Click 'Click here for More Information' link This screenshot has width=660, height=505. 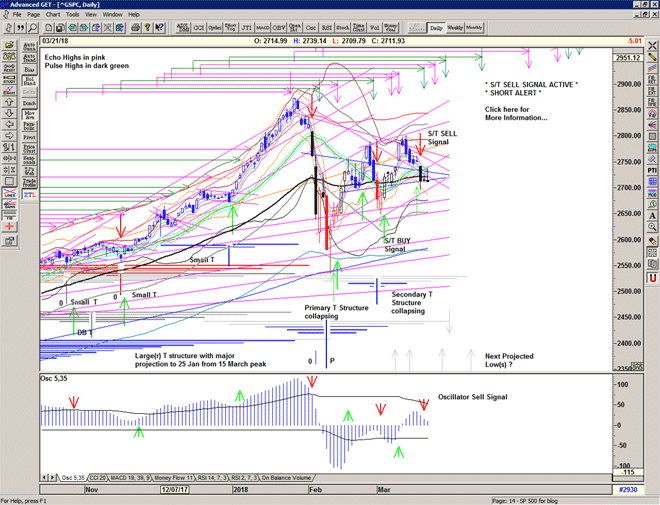coord(517,113)
